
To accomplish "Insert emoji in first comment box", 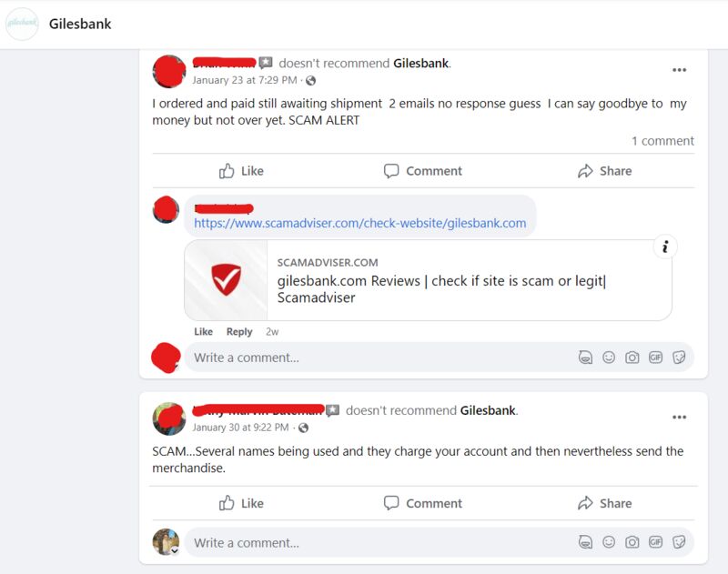I will click(x=609, y=357).
